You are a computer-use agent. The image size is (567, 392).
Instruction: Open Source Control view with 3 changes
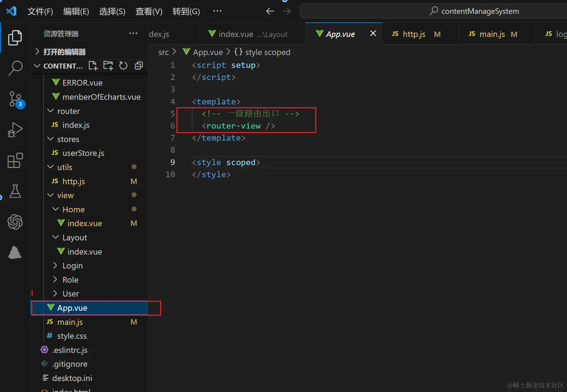pyautogui.click(x=16, y=99)
